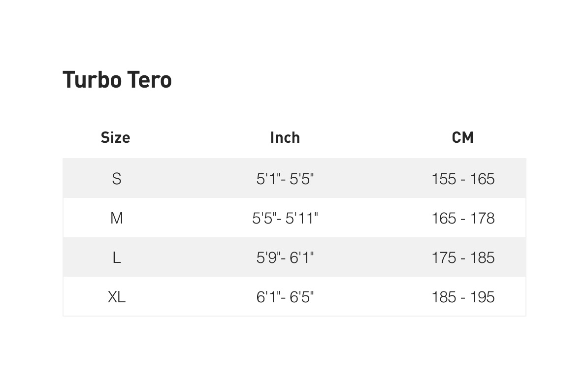Click the number 175 in L row
Viewport: 588px width, 385px height.
coord(444,257)
